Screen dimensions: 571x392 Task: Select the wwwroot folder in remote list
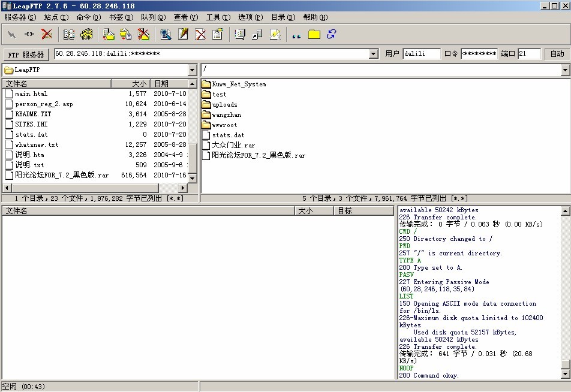[x=224, y=125]
